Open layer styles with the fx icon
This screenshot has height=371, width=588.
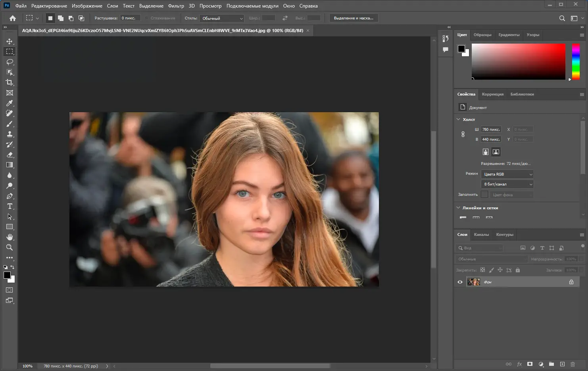pos(519,364)
